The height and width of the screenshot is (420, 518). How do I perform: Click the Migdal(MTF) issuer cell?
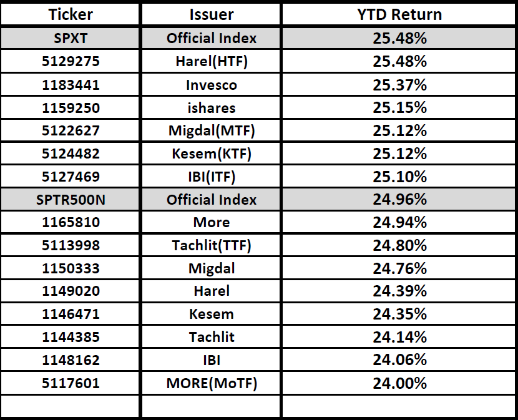coord(211,130)
